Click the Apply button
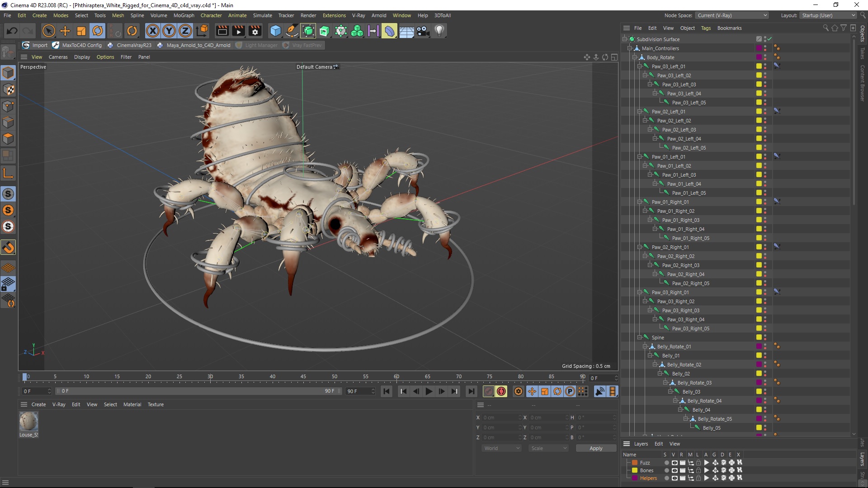The width and height of the screenshot is (868, 488). tap(596, 448)
